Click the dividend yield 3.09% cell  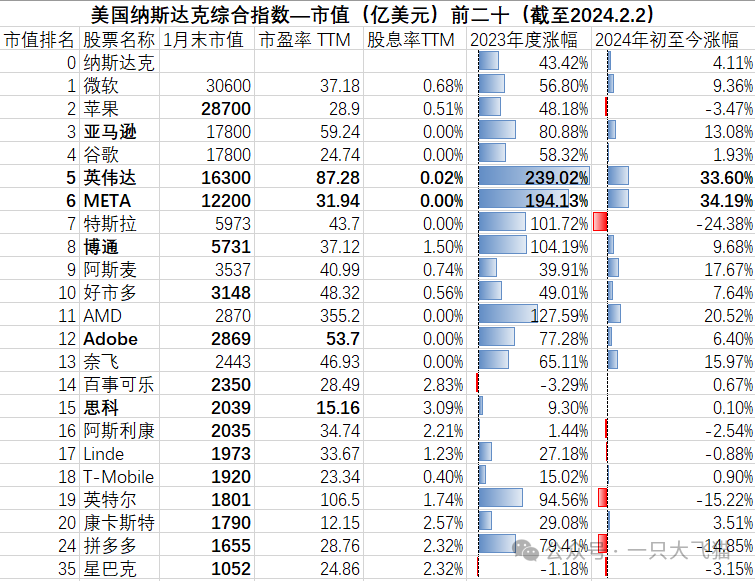tap(443, 408)
